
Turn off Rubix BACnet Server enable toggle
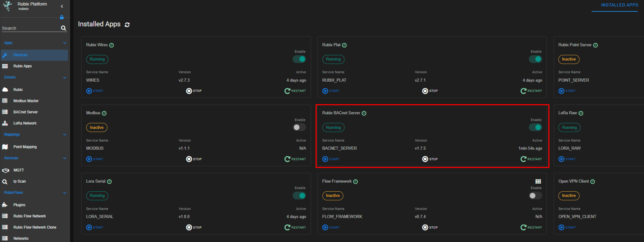(536, 127)
